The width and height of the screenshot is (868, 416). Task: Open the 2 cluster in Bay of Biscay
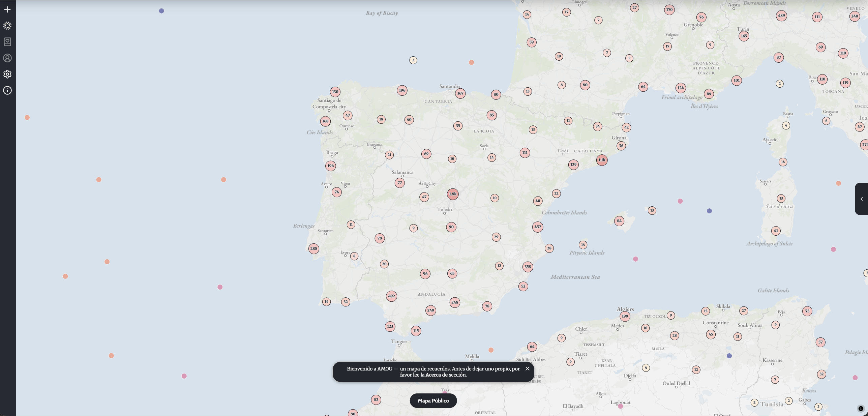click(413, 60)
